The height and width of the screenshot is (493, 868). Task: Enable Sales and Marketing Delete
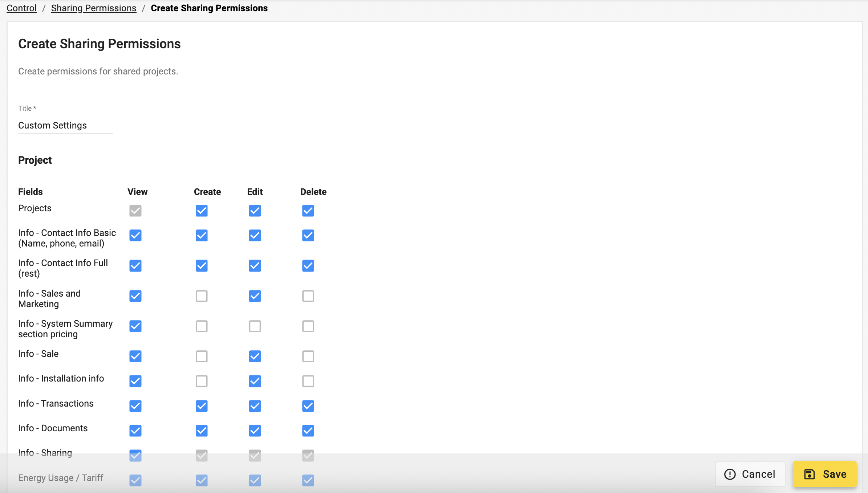[308, 296]
